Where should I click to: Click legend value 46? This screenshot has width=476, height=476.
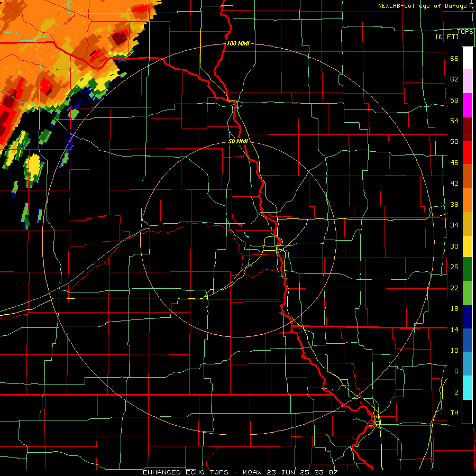click(454, 163)
